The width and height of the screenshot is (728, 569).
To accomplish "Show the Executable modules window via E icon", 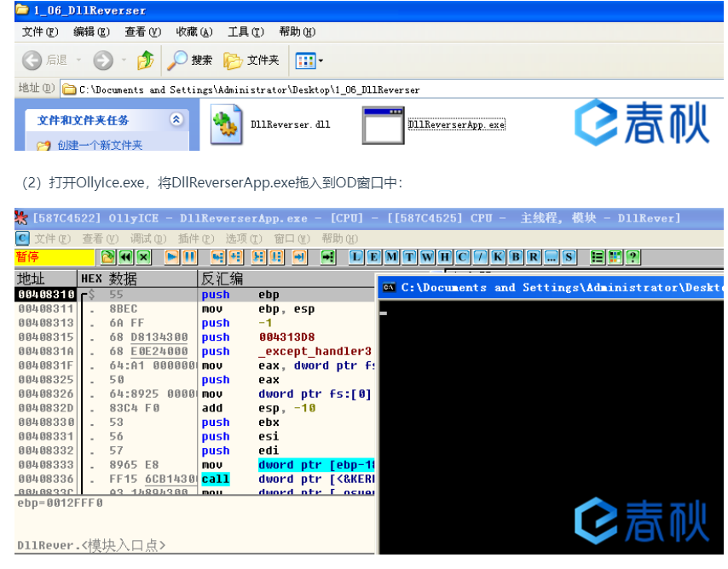I will (373, 256).
